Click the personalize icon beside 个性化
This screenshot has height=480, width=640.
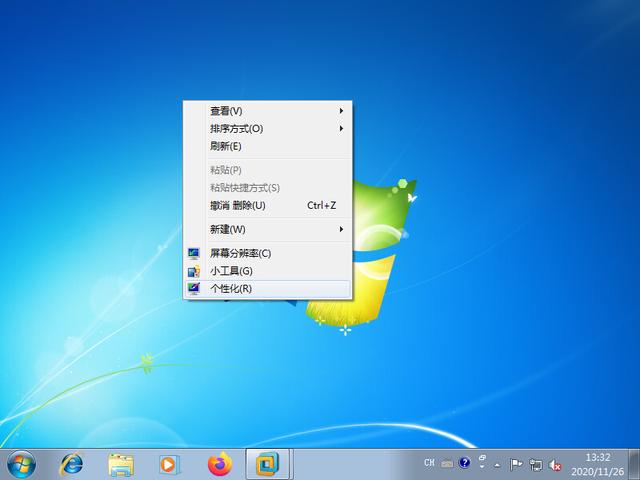pos(193,289)
